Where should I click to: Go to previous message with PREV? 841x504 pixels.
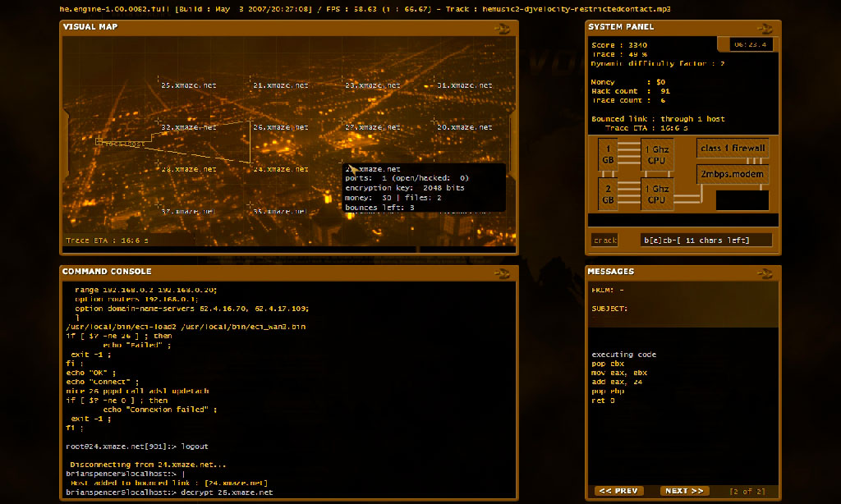click(x=618, y=491)
